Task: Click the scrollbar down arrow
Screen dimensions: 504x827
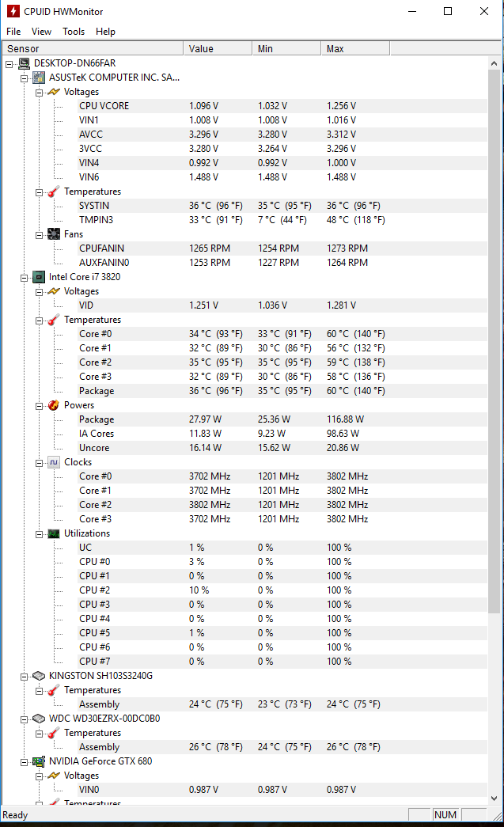Action: [x=494, y=798]
